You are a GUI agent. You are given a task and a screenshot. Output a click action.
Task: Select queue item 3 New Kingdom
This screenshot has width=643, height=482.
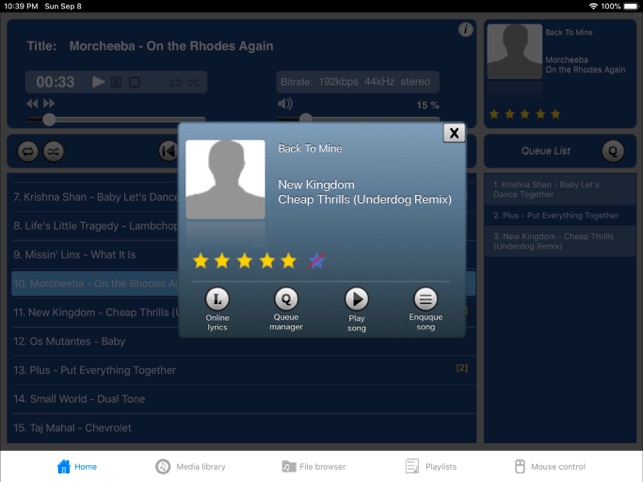click(x=560, y=241)
